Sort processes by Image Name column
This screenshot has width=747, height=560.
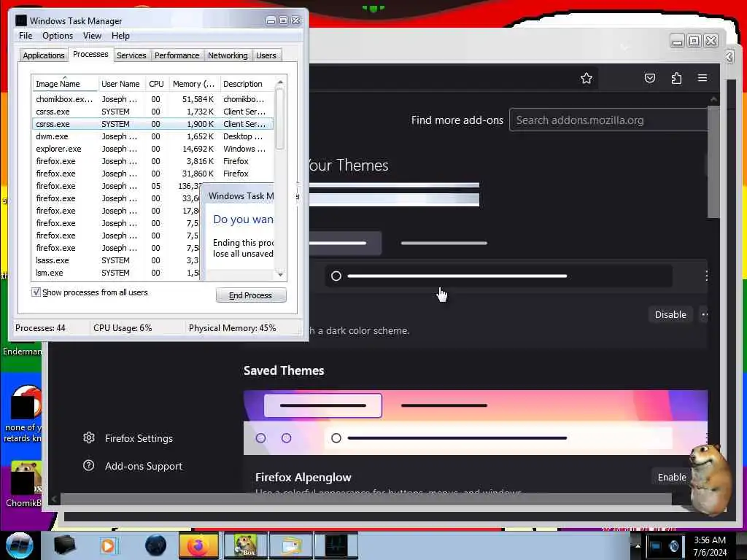point(65,84)
